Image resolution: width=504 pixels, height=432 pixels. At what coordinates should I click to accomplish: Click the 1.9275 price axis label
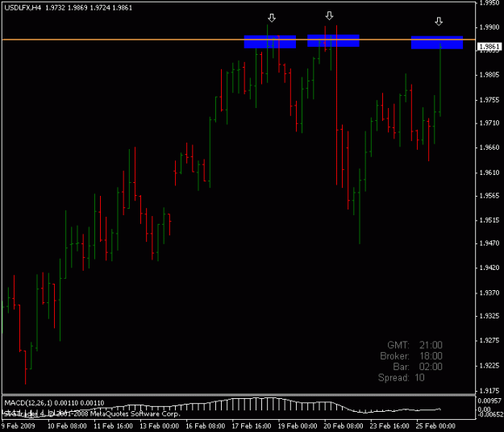point(489,340)
